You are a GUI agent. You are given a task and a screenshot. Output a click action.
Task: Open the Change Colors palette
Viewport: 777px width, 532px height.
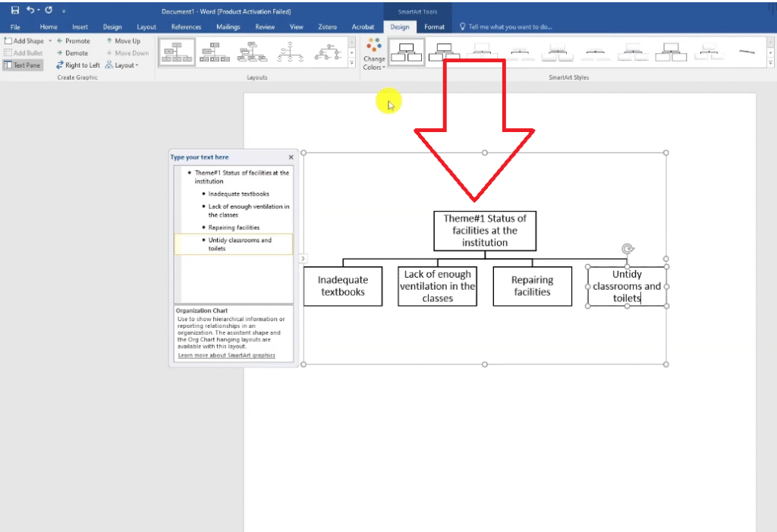point(373,53)
